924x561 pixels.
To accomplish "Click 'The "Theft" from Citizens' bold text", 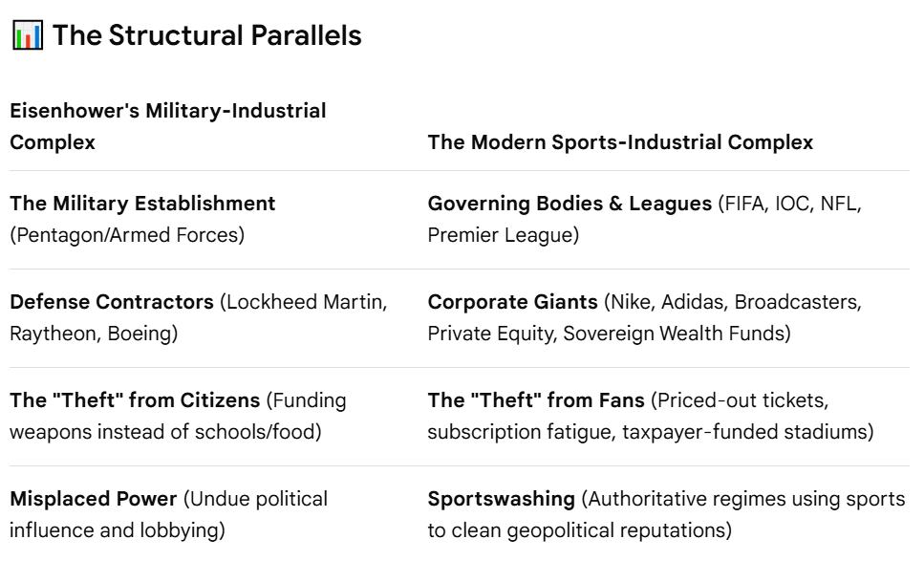I will 135,400.
